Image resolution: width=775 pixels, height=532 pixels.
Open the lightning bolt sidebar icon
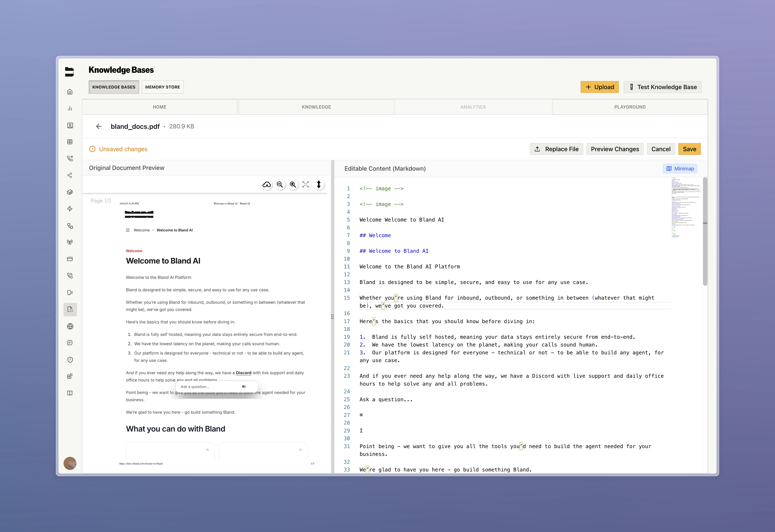[x=70, y=209]
